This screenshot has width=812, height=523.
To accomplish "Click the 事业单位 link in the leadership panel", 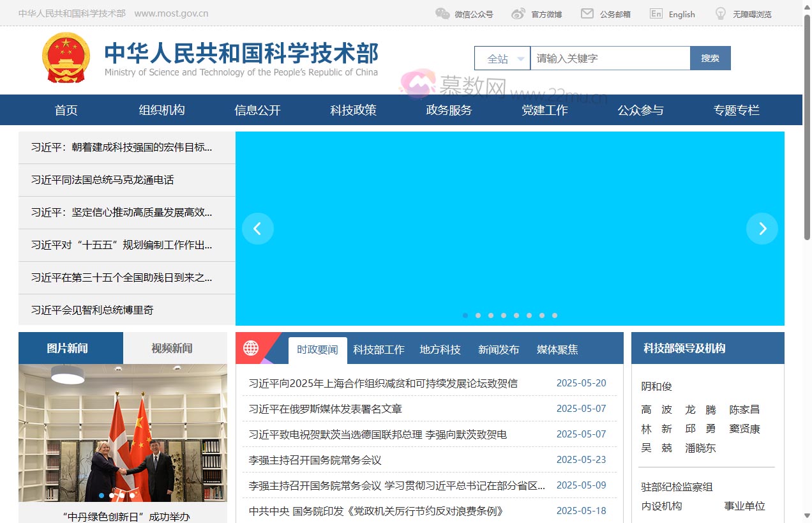I will coord(745,506).
